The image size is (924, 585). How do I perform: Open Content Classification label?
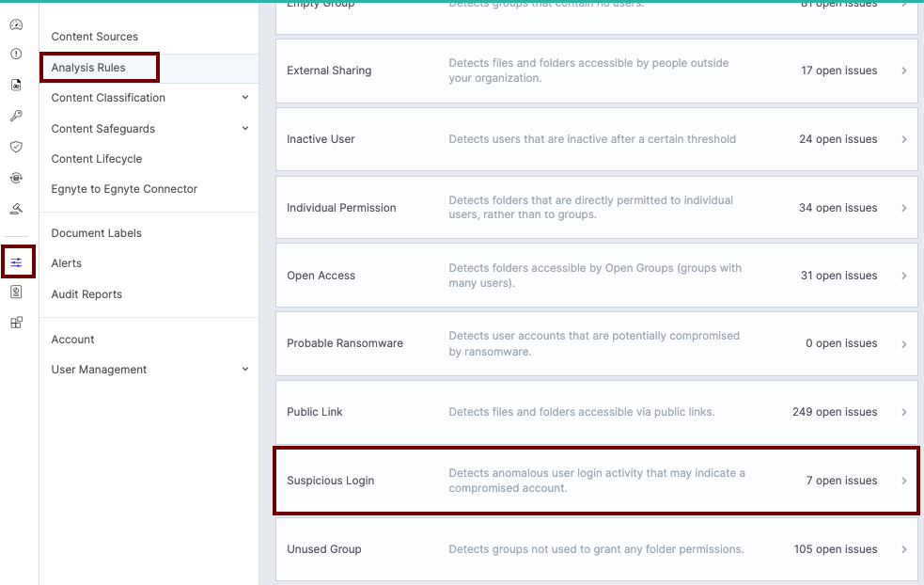(108, 97)
